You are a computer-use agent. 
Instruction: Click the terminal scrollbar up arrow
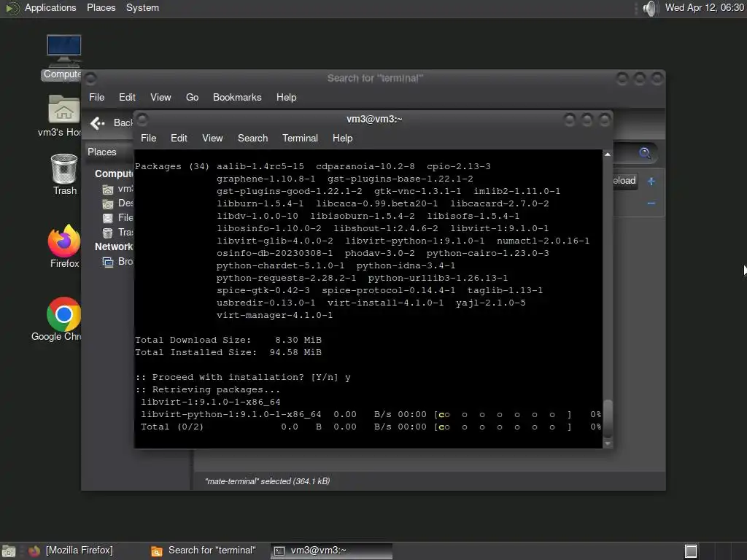pos(608,155)
